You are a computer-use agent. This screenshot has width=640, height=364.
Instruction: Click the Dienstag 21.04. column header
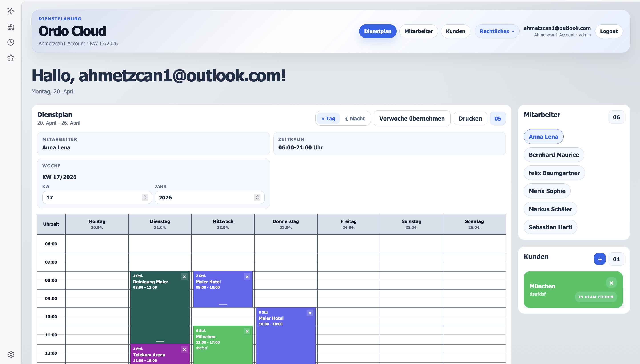[160, 224]
